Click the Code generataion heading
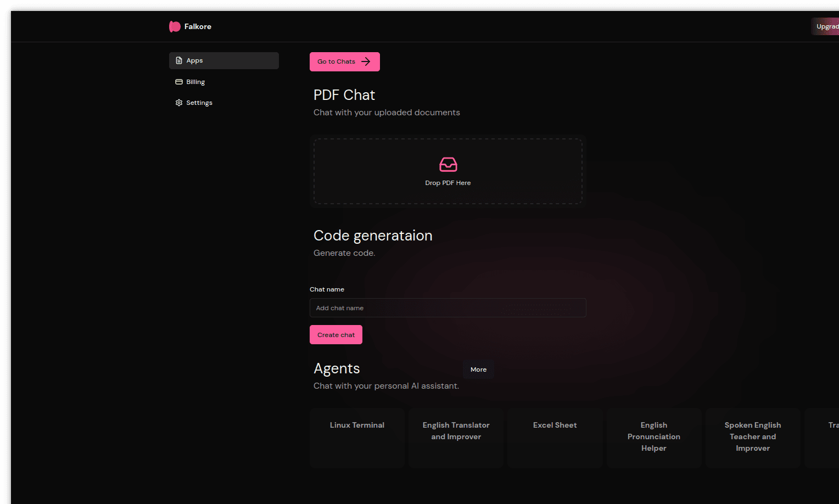Viewport: 839px width, 504px height. (373, 236)
